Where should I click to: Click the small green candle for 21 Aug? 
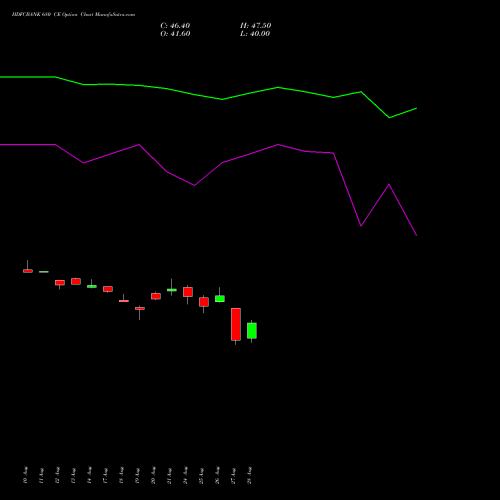(x=172, y=290)
